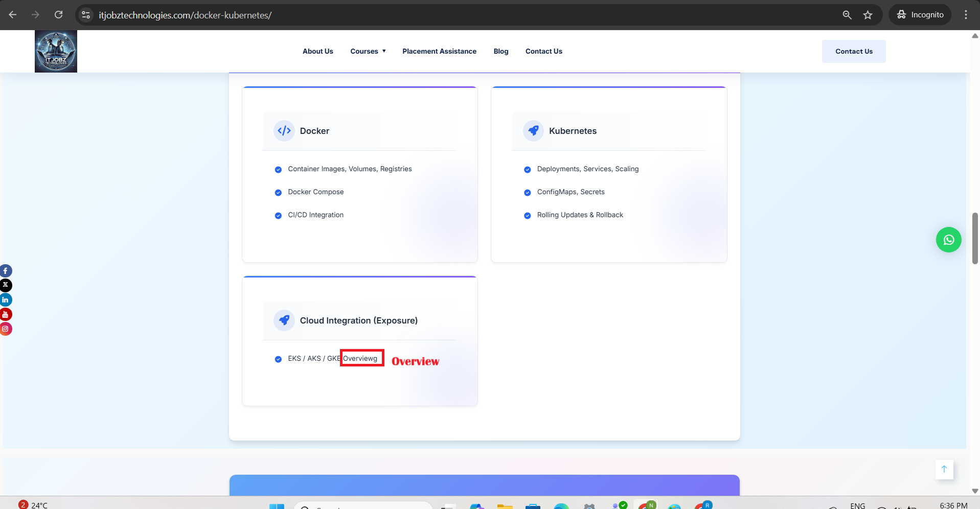Go to Placement Assistance page
Image resolution: width=980 pixels, height=509 pixels.
pos(439,51)
